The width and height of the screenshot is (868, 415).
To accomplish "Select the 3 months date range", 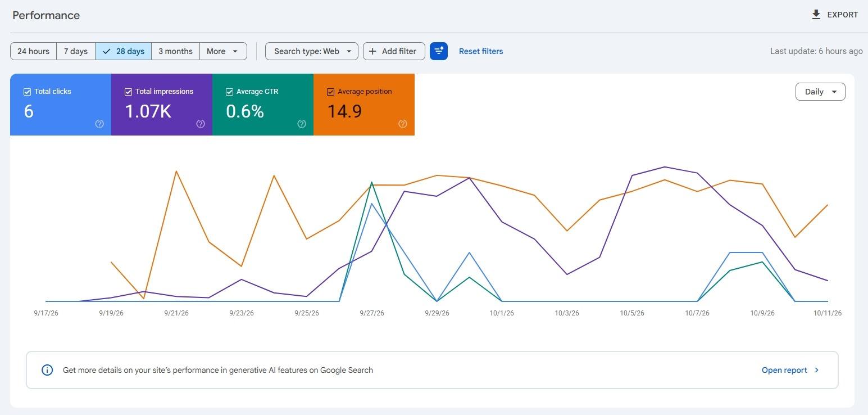I will [x=175, y=51].
